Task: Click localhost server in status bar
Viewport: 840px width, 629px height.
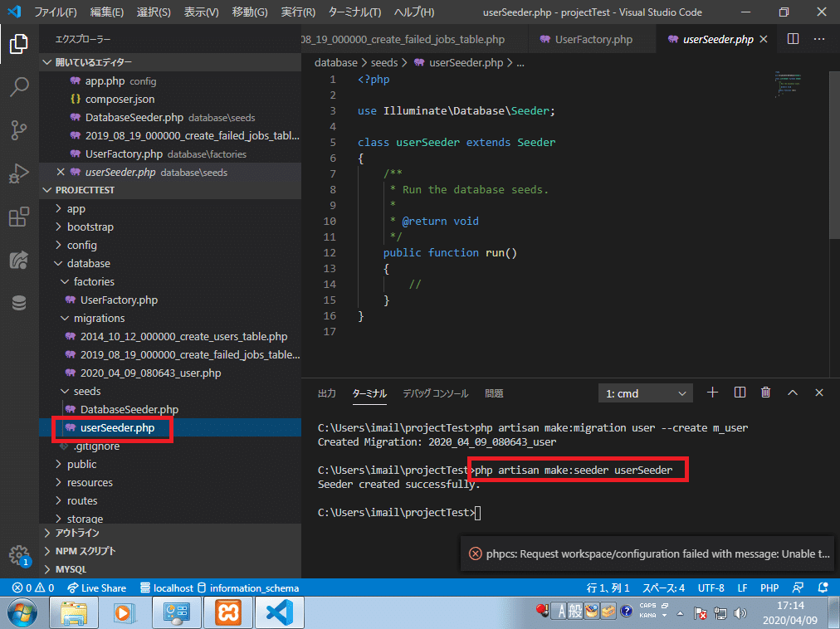Action: tap(167, 588)
